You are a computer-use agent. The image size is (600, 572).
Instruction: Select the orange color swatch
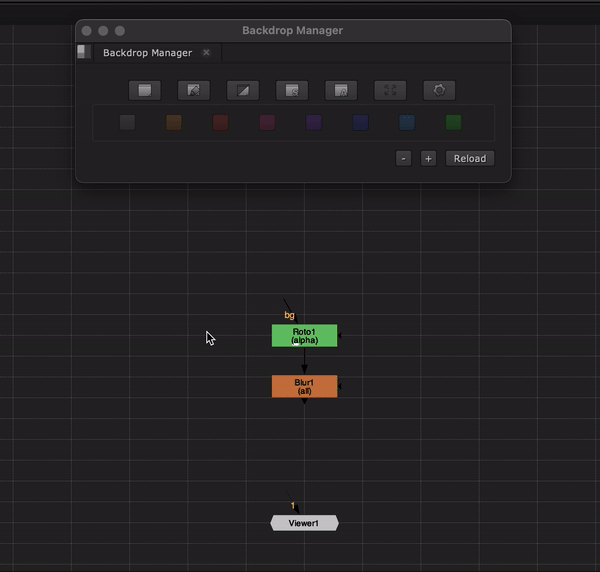tap(174, 122)
